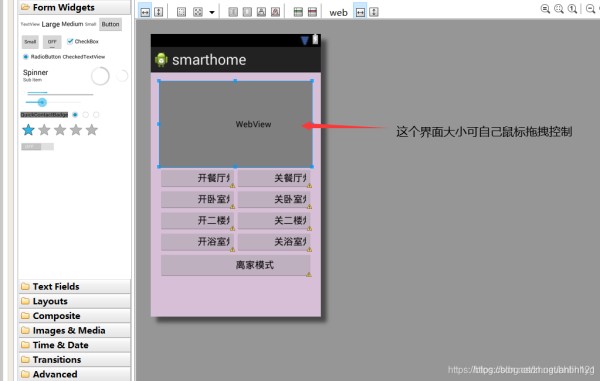The height and width of the screenshot is (381, 600).
Task: Click the assign all weight icon
Action: click(x=247, y=12)
